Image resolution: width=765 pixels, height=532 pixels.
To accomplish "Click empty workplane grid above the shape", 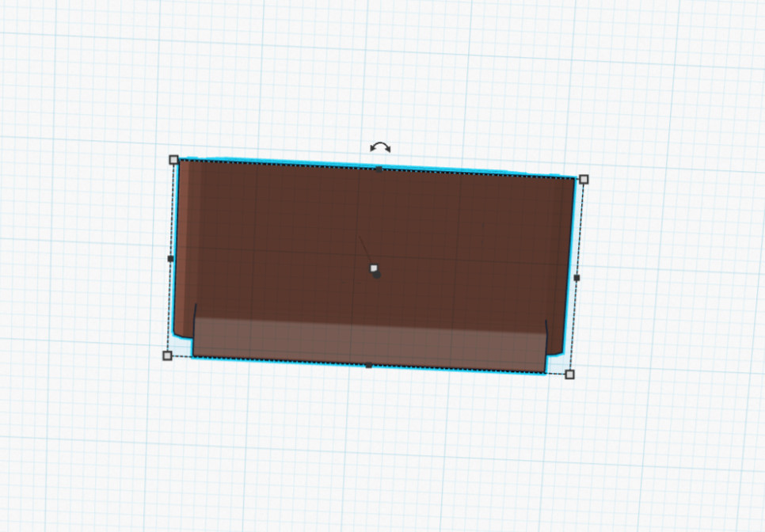I will tap(381, 73).
